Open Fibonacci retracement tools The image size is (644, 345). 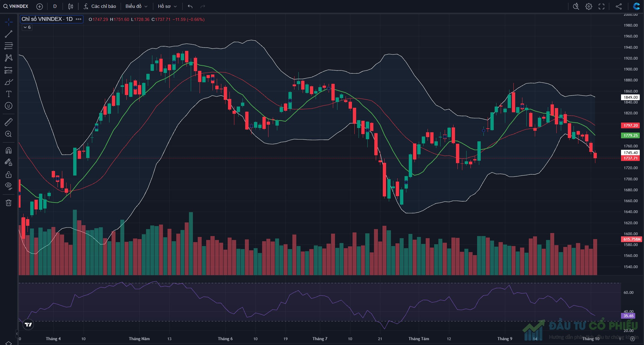pyautogui.click(x=8, y=46)
